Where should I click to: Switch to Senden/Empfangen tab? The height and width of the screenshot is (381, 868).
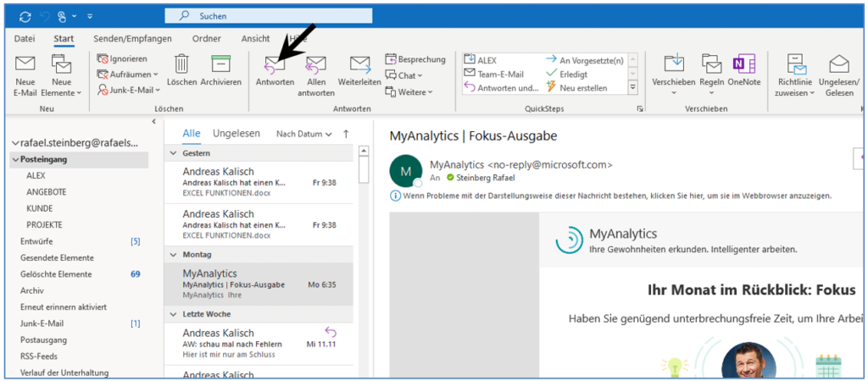pyautogui.click(x=132, y=39)
